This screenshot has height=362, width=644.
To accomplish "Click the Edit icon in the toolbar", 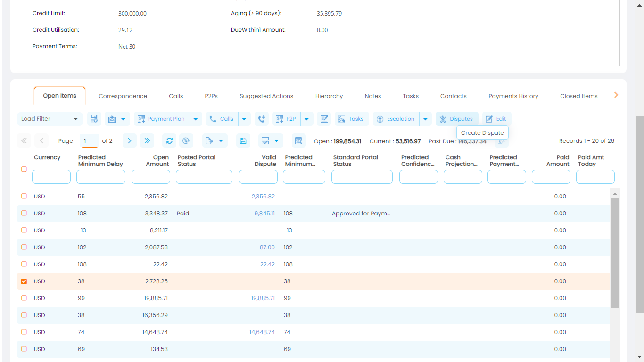I will coord(496,119).
